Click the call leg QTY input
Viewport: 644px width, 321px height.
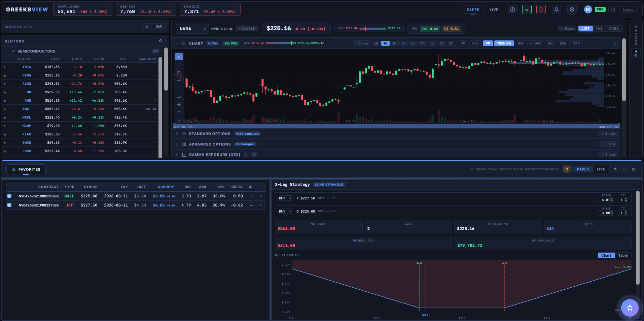[x=623, y=213]
